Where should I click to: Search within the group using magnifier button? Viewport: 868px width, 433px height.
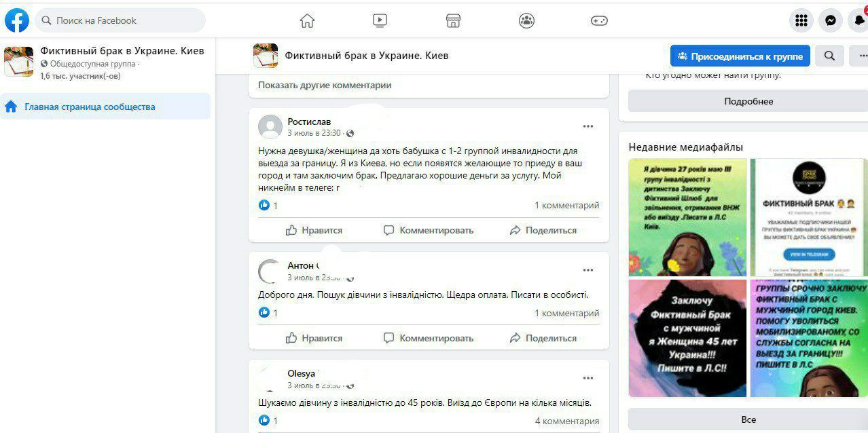(x=829, y=56)
